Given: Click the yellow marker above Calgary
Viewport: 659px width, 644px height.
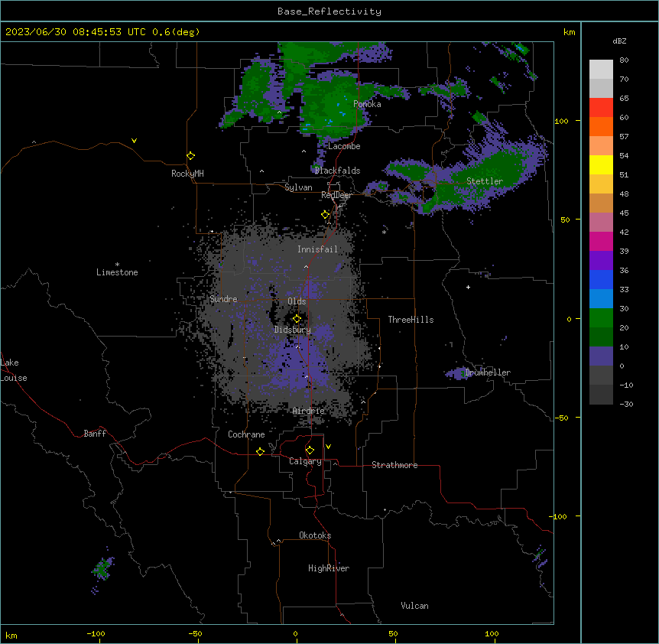Looking at the screenshot, I should (310, 450).
